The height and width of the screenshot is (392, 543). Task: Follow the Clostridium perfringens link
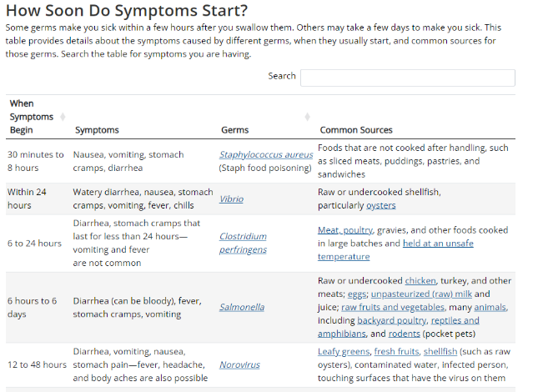(x=243, y=243)
